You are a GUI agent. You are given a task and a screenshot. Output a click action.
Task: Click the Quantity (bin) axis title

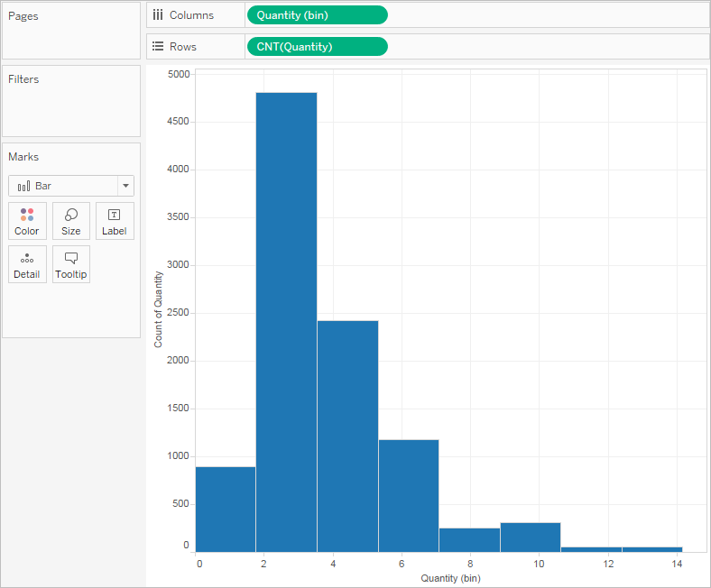click(x=451, y=578)
